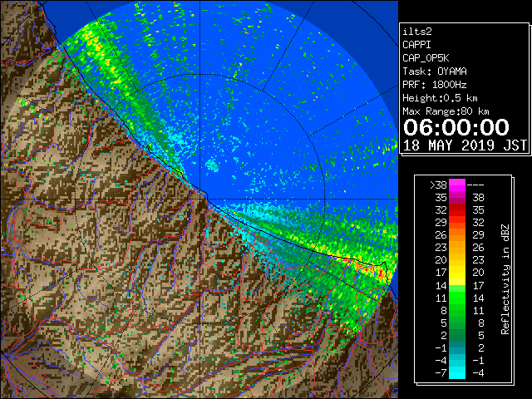Click the "ilts2" site label
The height and width of the screenshot is (399, 532).
tap(417, 32)
